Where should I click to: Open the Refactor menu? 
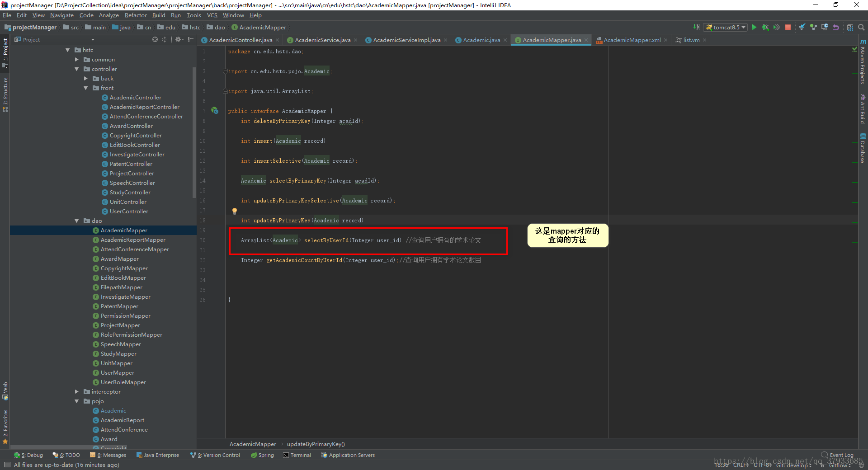[x=136, y=15]
